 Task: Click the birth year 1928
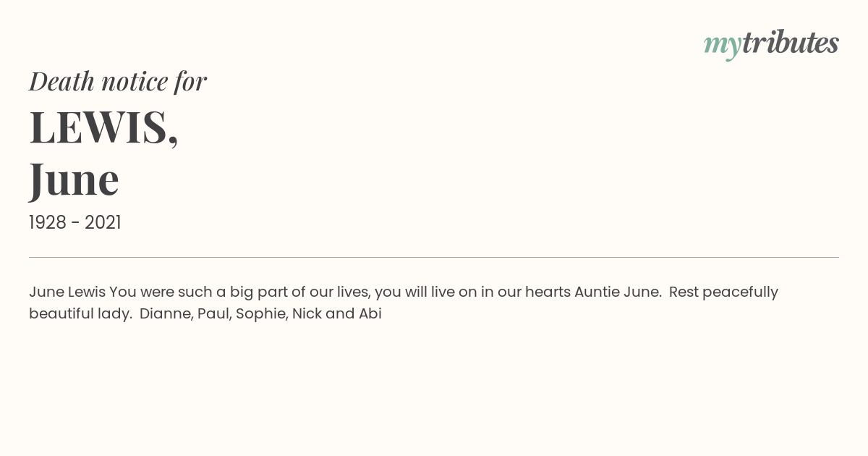point(49,222)
